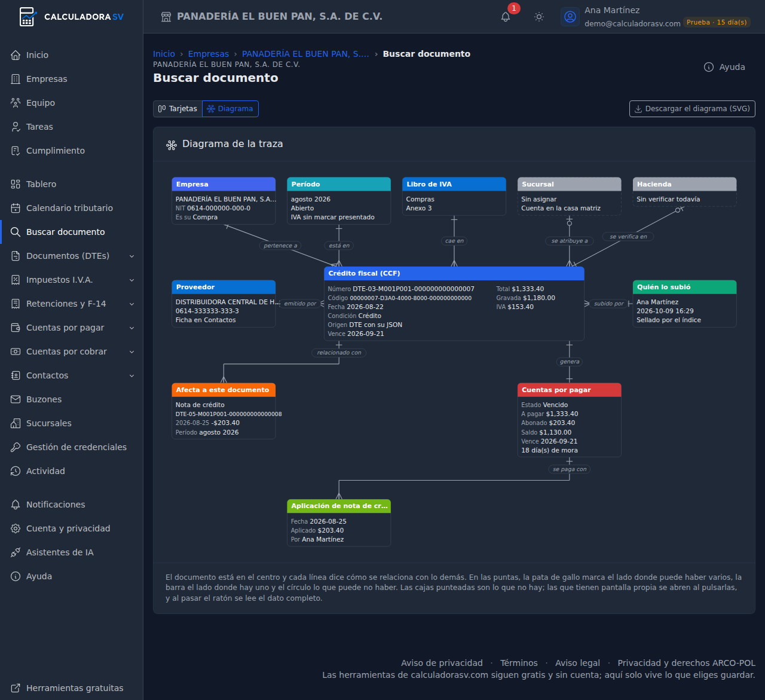Expand Cuentas por pagar sidebar chevron

point(132,328)
